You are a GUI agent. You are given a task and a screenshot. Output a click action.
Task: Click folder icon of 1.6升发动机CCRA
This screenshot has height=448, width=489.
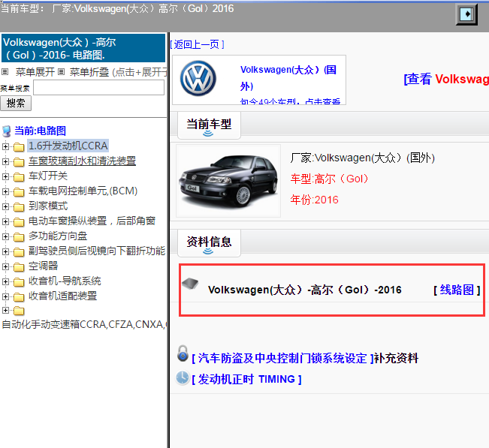click(x=19, y=147)
